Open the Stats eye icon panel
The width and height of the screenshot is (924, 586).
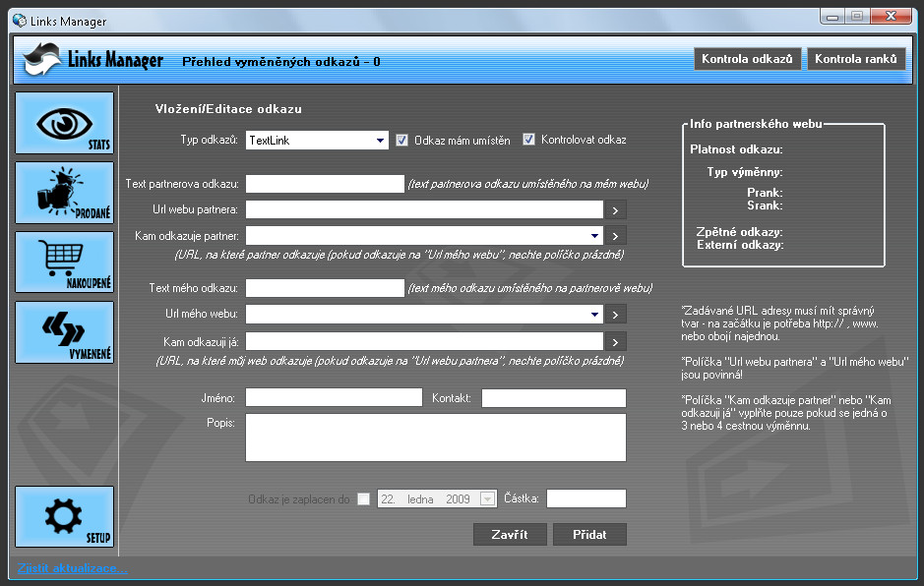pos(64,123)
